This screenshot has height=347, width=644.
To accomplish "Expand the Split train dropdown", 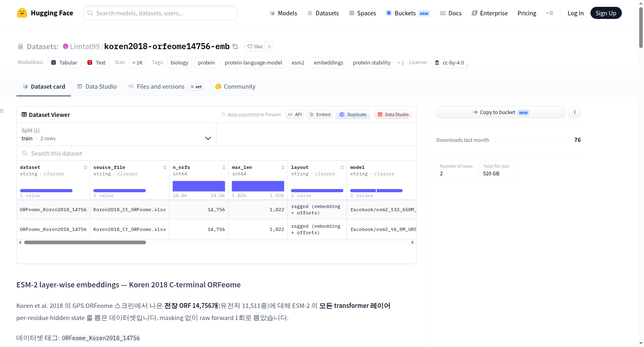I will click(116, 134).
